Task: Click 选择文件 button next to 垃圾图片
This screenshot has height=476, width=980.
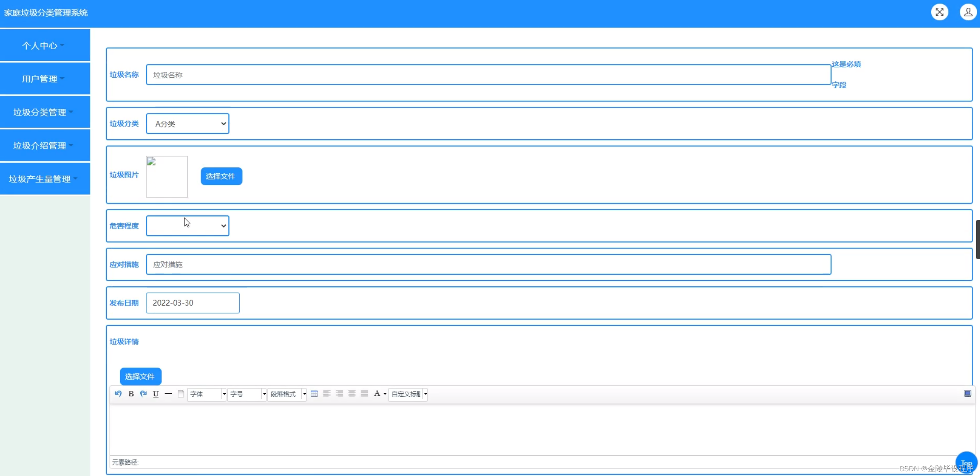Action: tap(221, 176)
